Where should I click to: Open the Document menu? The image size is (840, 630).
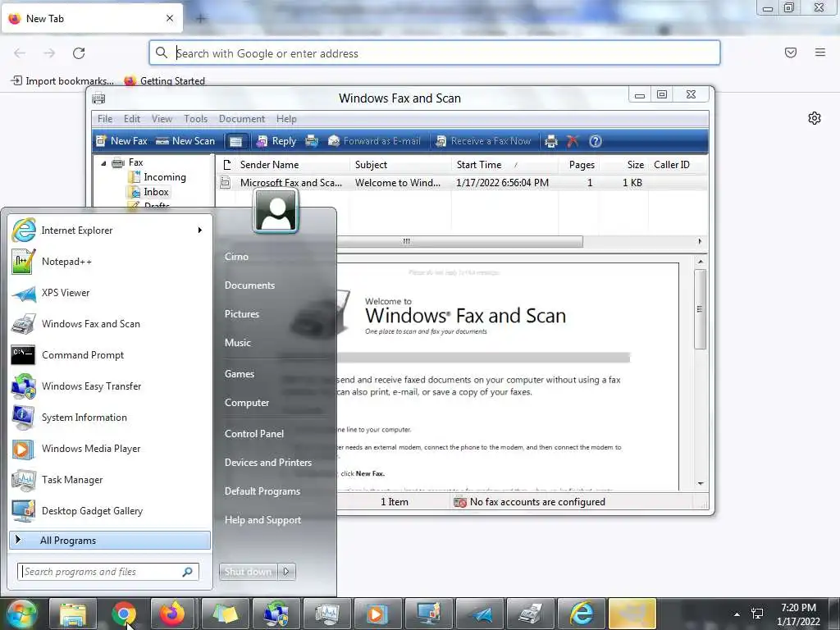click(x=242, y=119)
